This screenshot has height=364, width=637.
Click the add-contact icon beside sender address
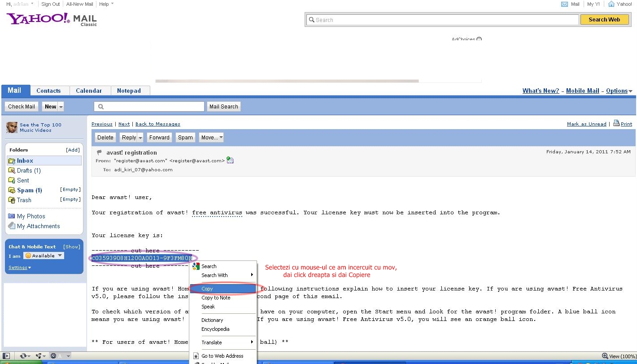(x=230, y=160)
